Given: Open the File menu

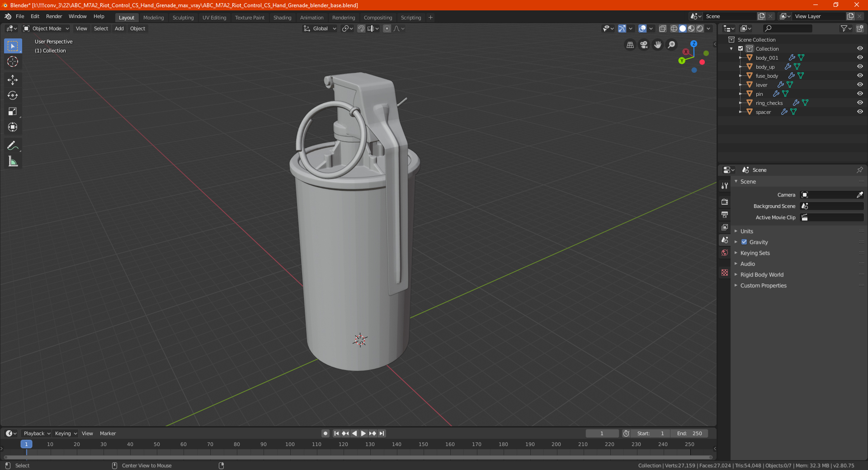Looking at the screenshot, I should [20, 16].
